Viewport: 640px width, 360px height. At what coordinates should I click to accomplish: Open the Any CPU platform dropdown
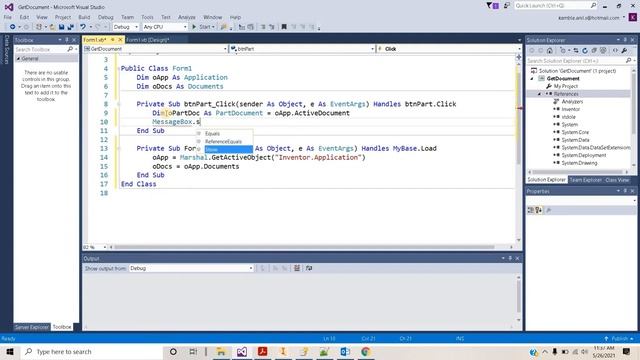[165, 27]
